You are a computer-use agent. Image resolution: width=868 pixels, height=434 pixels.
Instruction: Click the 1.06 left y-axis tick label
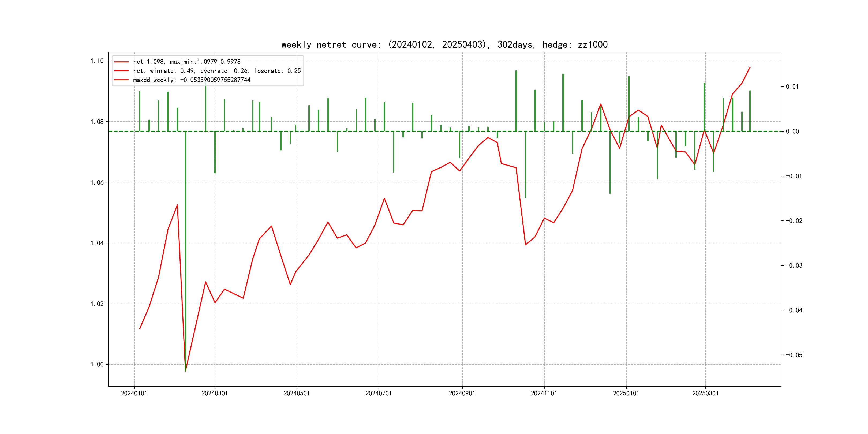[x=97, y=182]
